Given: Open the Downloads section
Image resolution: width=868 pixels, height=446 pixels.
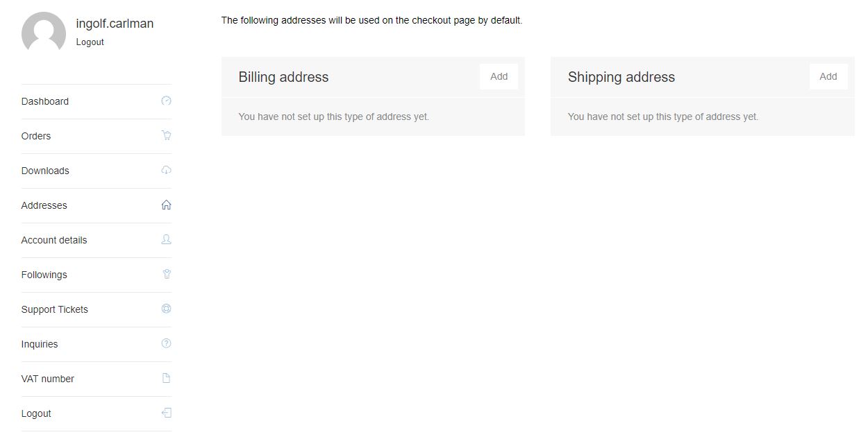Looking at the screenshot, I should point(45,171).
